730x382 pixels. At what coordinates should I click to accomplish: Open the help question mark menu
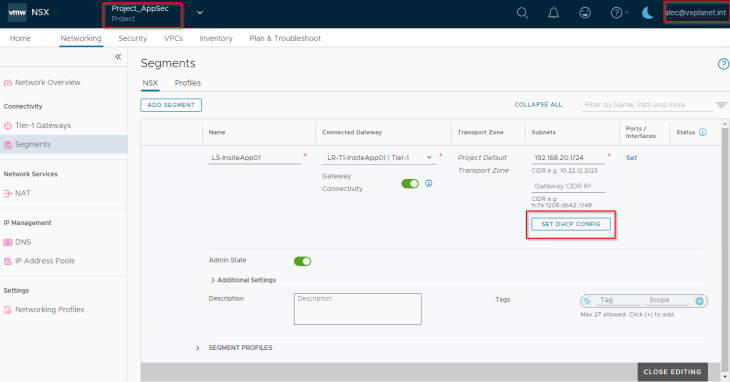(619, 13)
